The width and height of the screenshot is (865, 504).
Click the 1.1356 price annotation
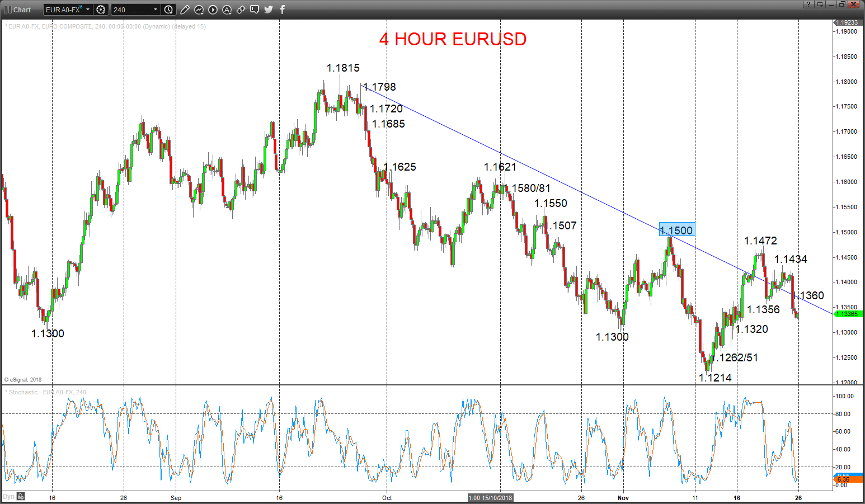click(x=763, y=309)
